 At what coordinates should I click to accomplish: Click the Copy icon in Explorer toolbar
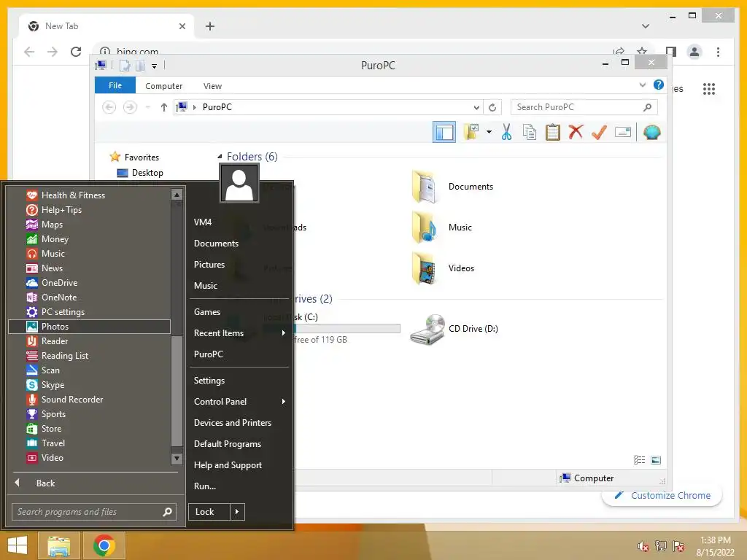(530, 132)
